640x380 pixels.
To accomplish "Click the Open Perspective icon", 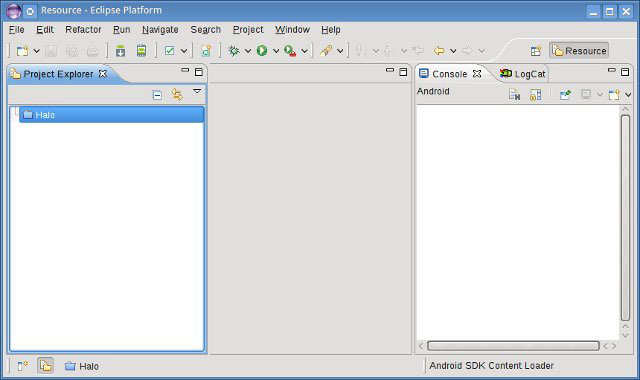I will tap(536, 51).
